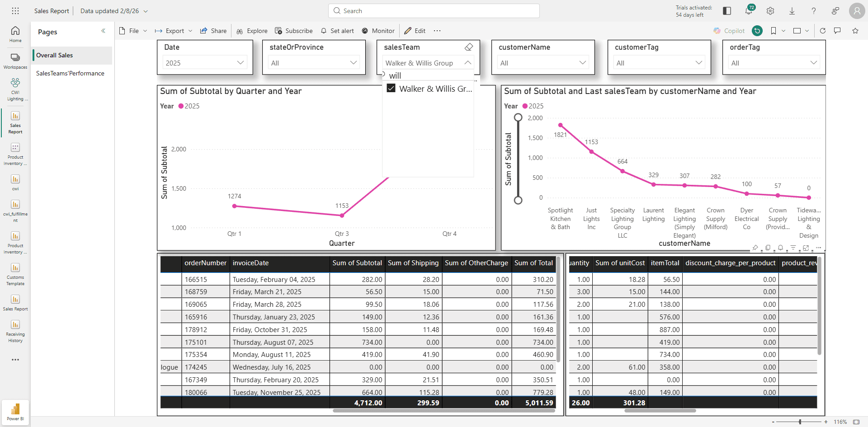868x427 pixels.
Task: Open notifications bell in top header
Action: (x=749, y=11)
